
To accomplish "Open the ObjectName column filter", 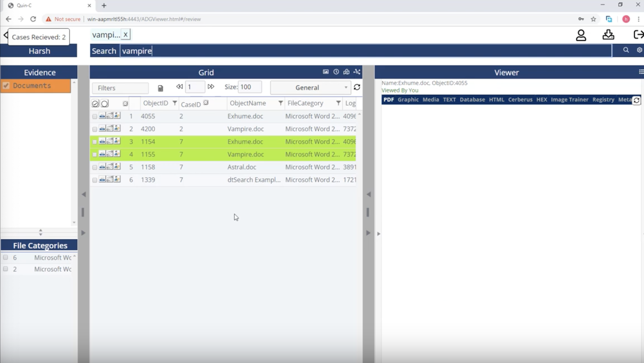I will coord(280,103).
